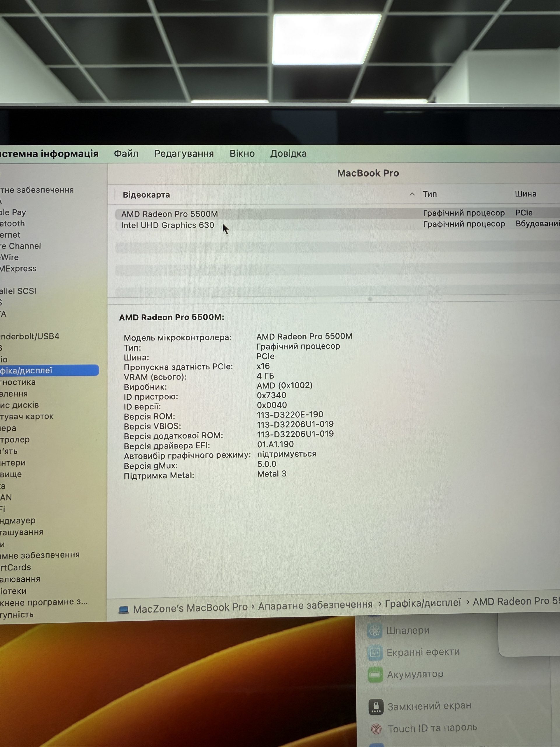This screenshot has width=560, height=747.
Task: Select the sidebar item ending in 'ндмауер'
Action: tap(17, 521)
